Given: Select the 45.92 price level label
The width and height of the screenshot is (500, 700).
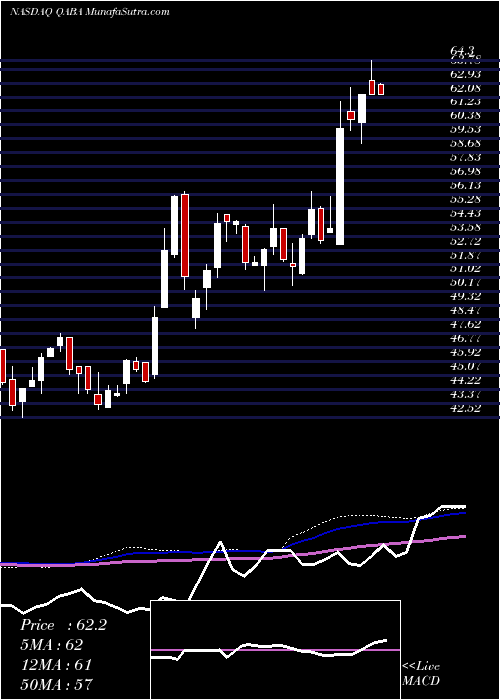Looking at the screenshot, I should (x=465, y=352).
